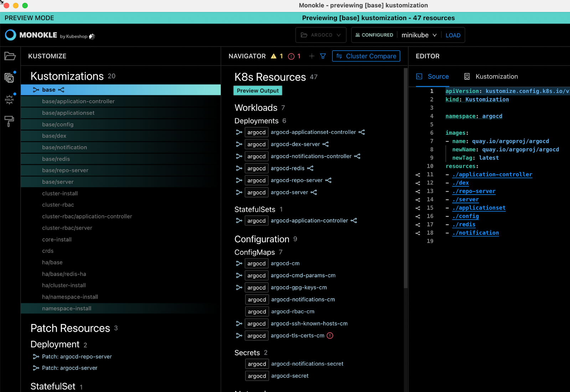Follow the ./notification link in editor
The height and width of the screenshot is (392, 570).
(x=475, y=233)
